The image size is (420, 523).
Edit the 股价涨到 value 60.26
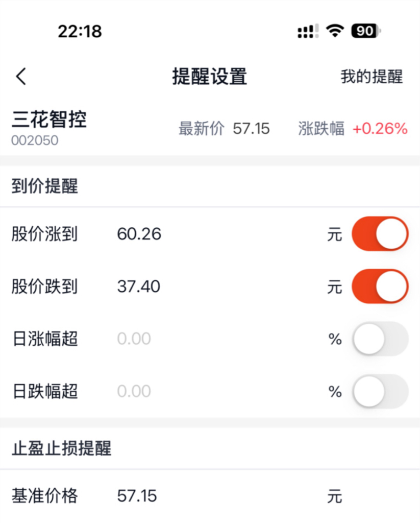tap(139, 234)
